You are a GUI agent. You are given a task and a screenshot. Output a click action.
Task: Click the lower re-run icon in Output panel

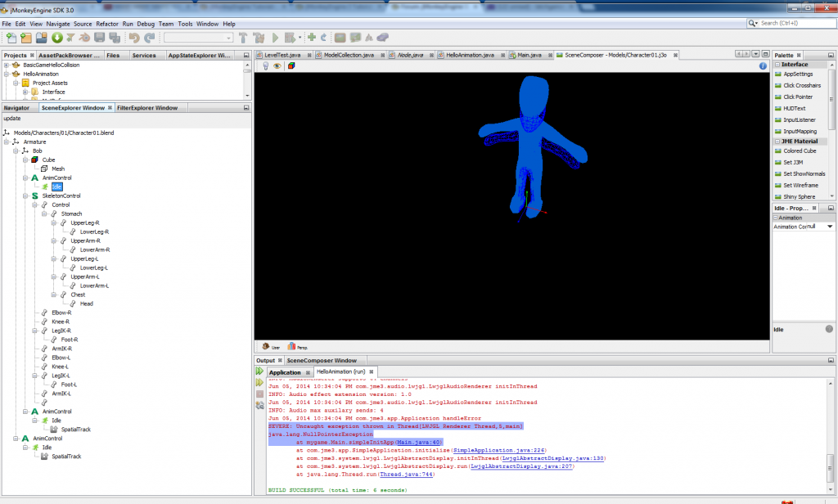pos(259,383)
